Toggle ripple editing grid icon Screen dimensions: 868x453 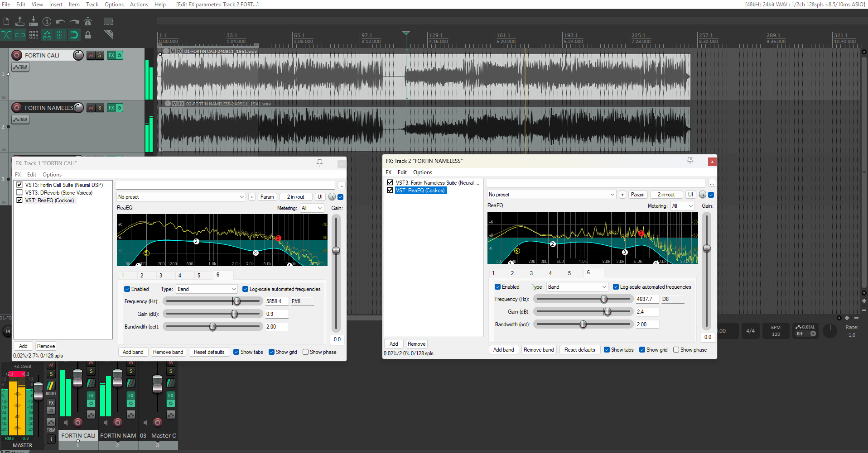pos(34,35)
